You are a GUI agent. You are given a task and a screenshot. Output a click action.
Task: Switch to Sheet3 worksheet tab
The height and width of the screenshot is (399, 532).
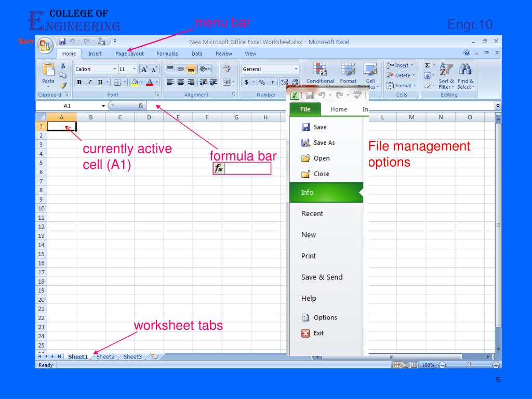click(132, 356)
